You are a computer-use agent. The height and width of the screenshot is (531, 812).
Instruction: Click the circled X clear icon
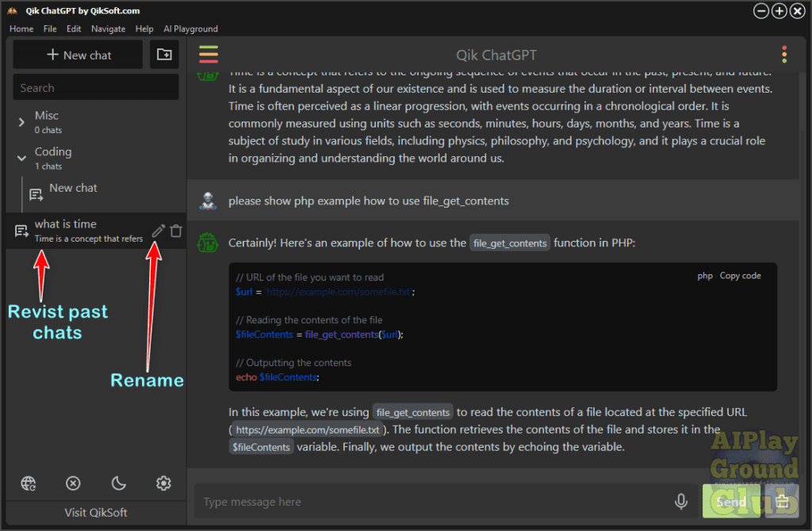[73, 483]
